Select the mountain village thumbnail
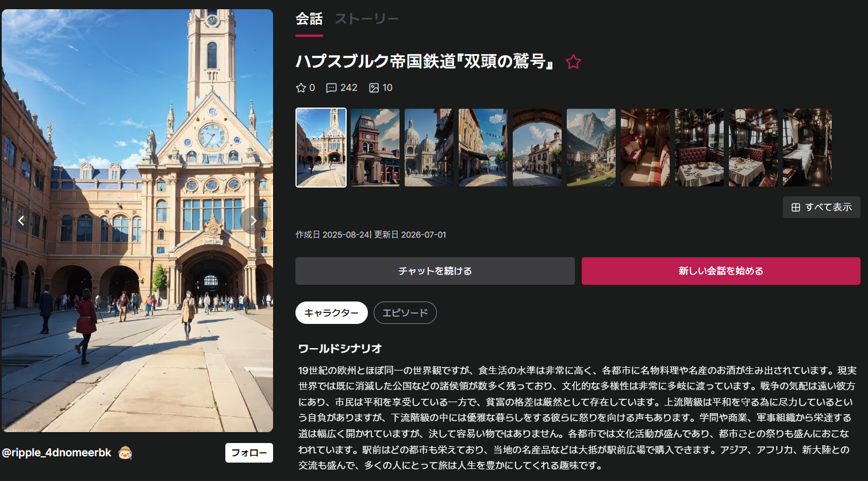This screenshot has width=868, height=481. point(591,147)
